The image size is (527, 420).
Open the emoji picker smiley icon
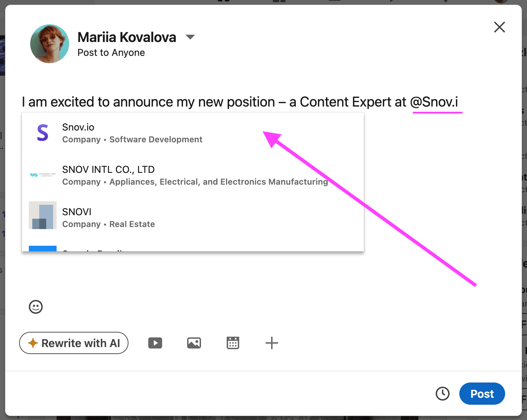(36, 307)
